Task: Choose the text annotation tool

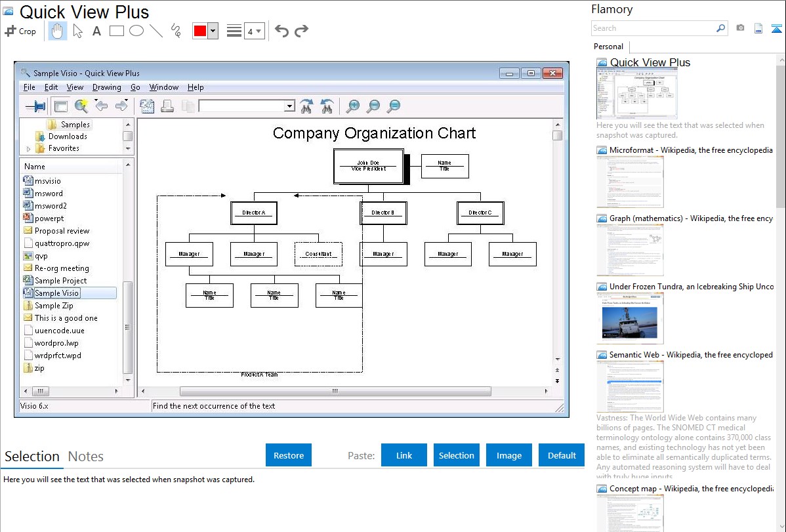Action: click(96, 31)
